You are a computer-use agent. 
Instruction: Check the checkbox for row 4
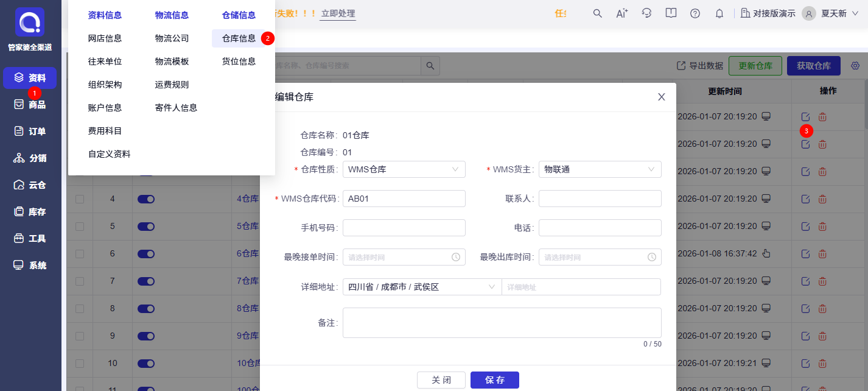pos(80,199)
